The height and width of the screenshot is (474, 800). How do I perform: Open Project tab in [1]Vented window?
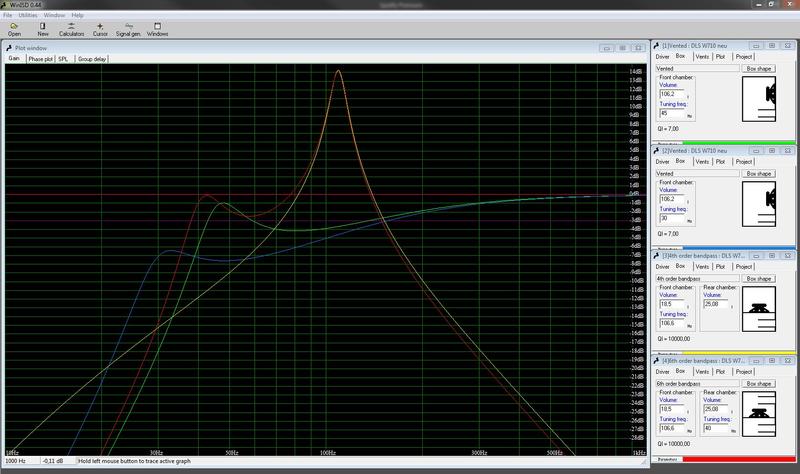point(744,57)
